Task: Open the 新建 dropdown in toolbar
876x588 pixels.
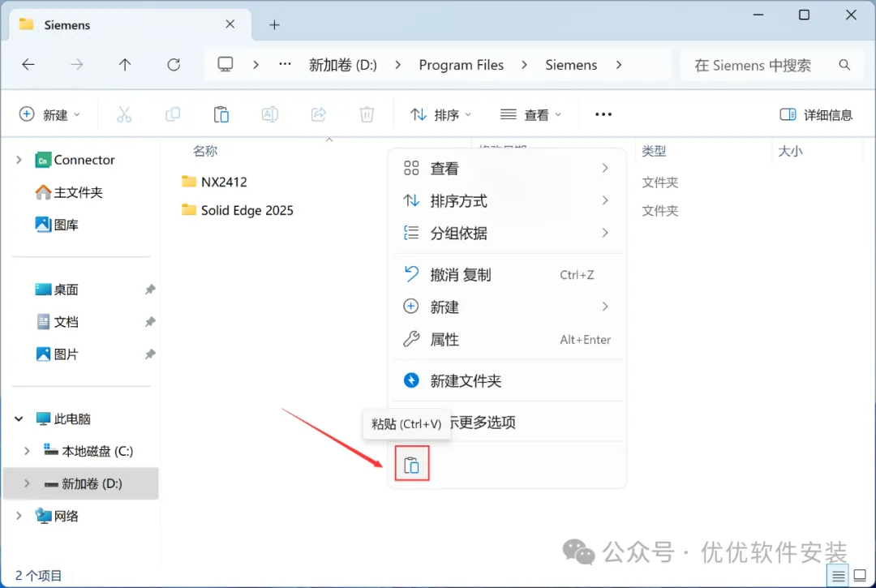Action: [x=49, y=115]
